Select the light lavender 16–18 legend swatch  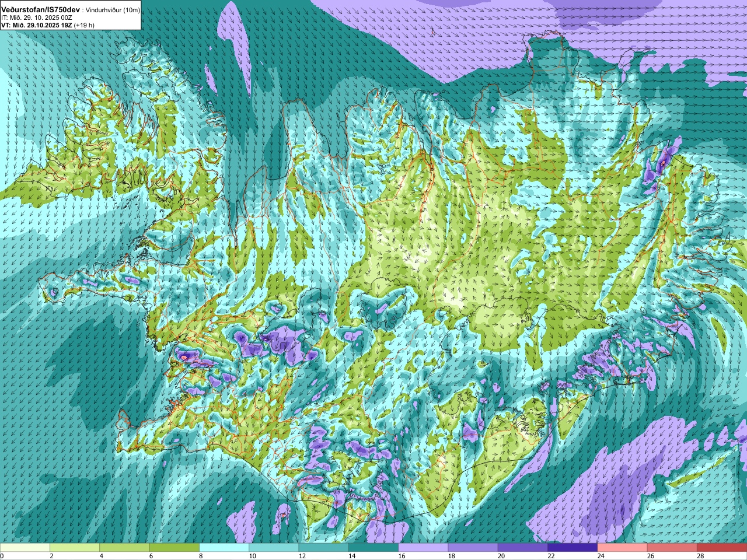coord(423,547)
